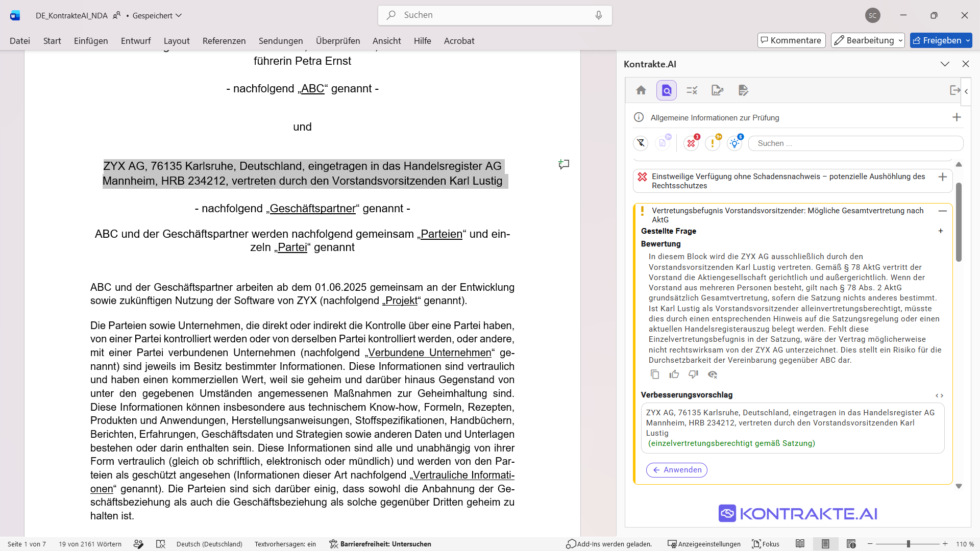Give thumbs up to the Bewertung

point(674,374)
